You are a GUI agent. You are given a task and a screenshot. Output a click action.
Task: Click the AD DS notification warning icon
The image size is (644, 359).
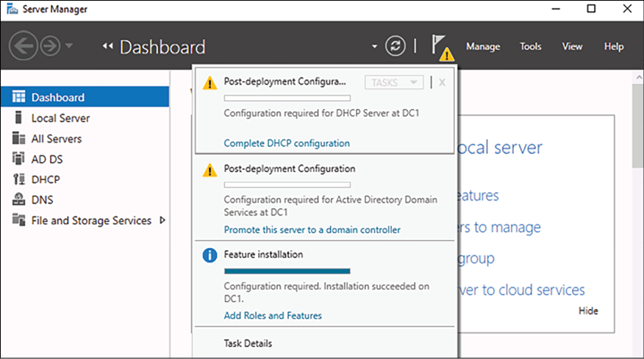210,170
